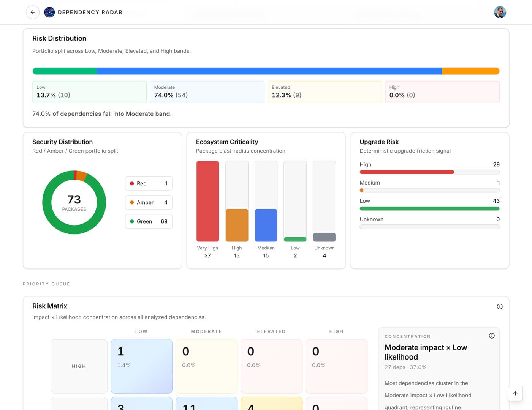Click the green dot beside the Green legend
The image size is (532, 410).
[131, 221]
